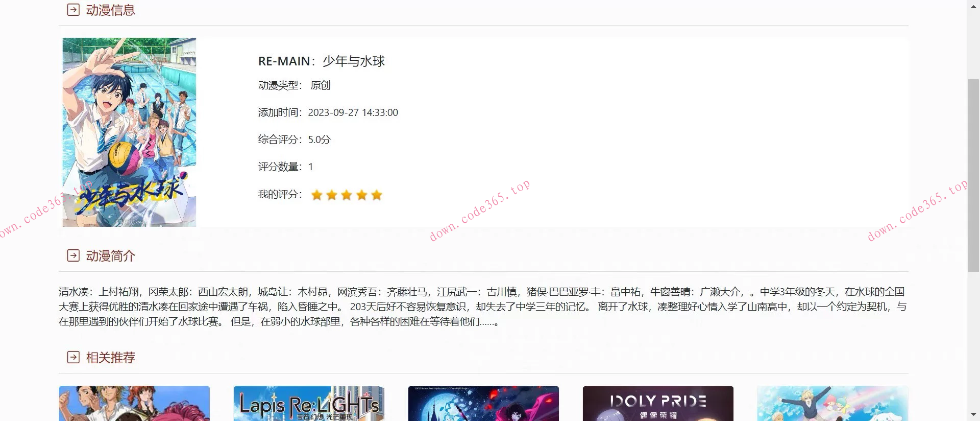Open the 少年与水球 poster image
The image size is (980, 421).
[x=129, y=132]
